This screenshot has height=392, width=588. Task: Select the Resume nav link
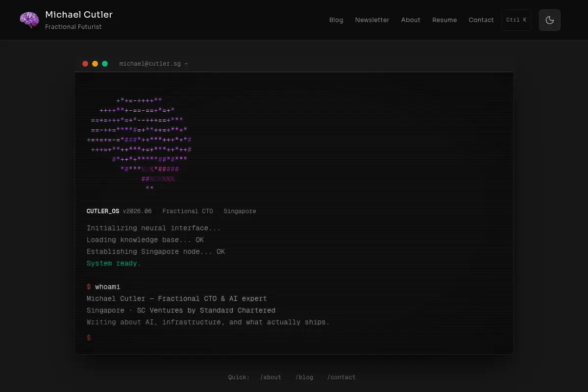[444, 20]
